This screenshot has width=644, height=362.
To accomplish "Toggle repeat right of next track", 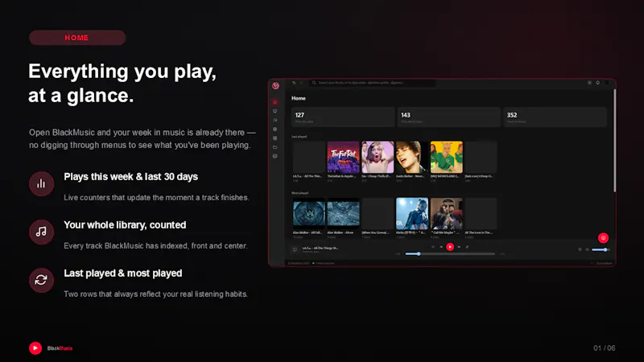I will coord(468,247).
